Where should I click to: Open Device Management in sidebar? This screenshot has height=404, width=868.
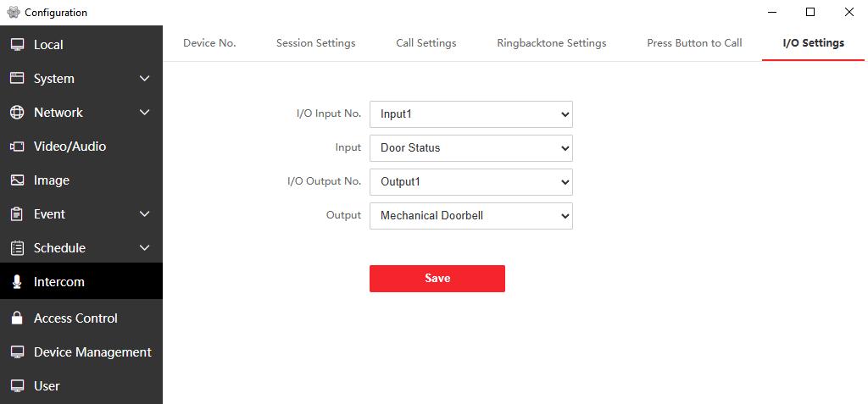coord(92,352)
